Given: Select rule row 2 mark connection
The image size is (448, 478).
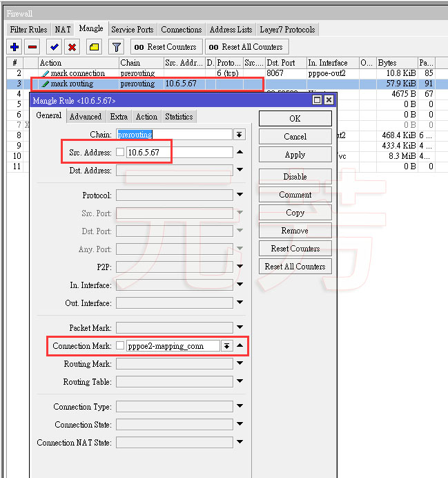Looking at the screenshot, I should point(227,73).
